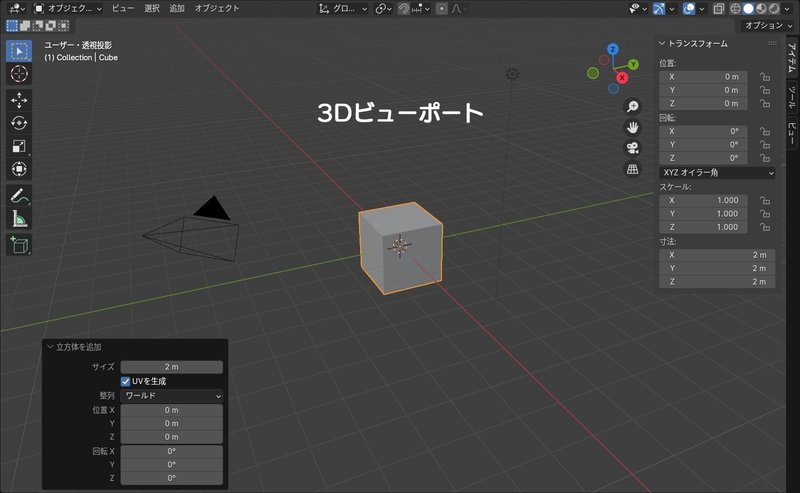Open the ビュー menu

(122, 9)
